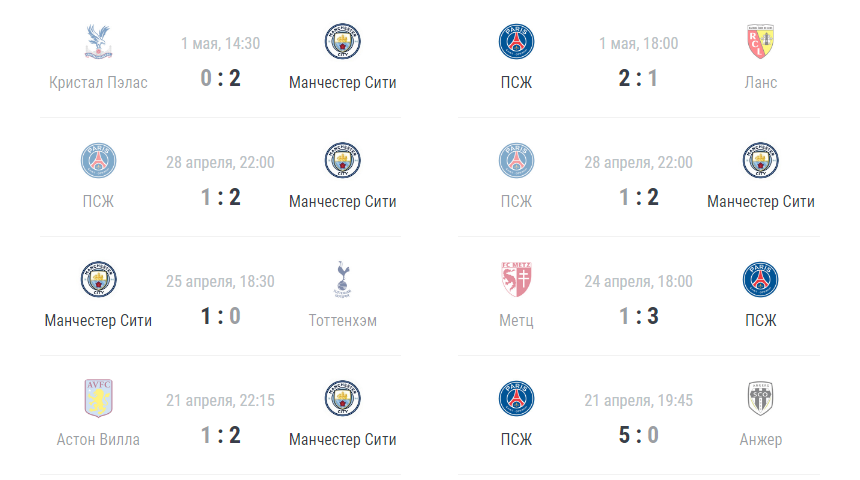This screenshot has height=480, width=860.
Task: Click Manchester City crest in Tottenham match
Action: 98,280
